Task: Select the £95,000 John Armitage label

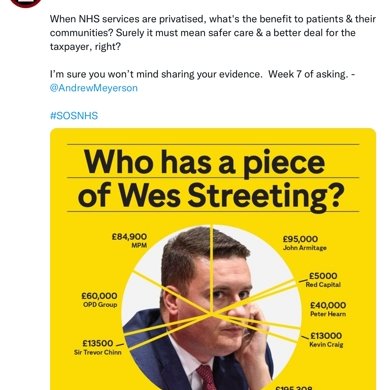Action: pyautogui.click(x=304, y=243)
